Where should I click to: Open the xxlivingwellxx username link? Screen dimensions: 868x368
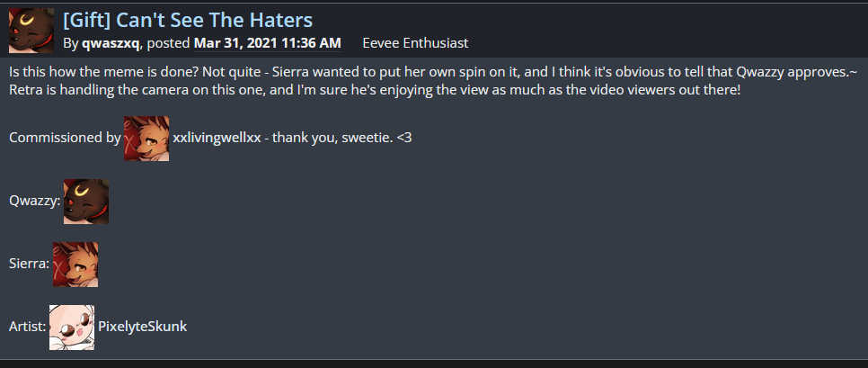(x=217, y=139)
